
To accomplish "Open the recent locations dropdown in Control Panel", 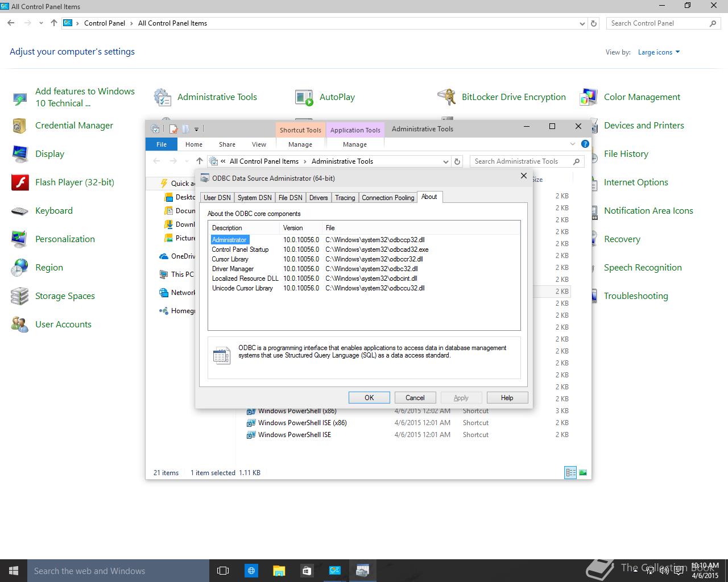I will 41,23.
